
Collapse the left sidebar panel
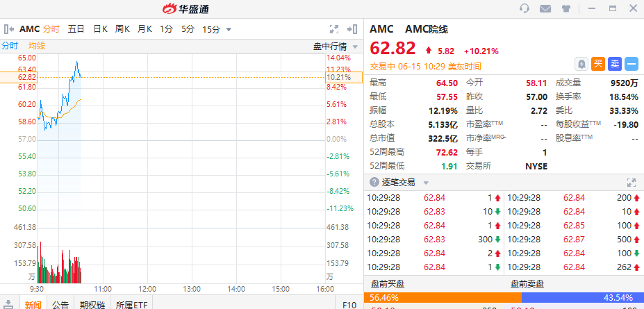pos(9,29)
